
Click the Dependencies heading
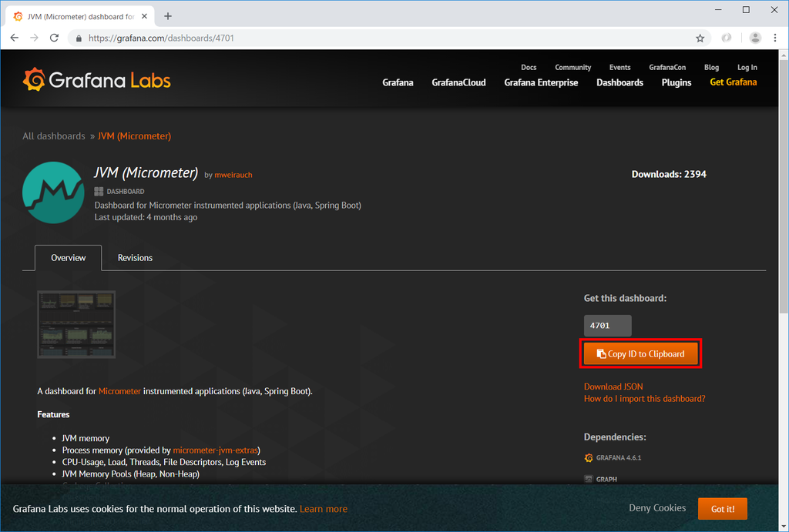(615, 437)
